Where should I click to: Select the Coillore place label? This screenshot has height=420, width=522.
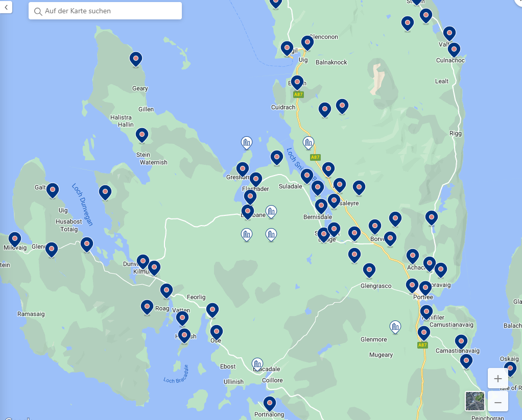click(x=272, y=380)
